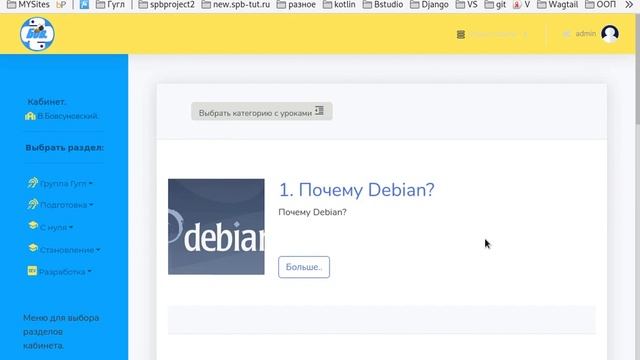Image resolution: width=640 pixels, height=360 pixels.
Task: Click the Больше button
Action: tap(304, 267)
